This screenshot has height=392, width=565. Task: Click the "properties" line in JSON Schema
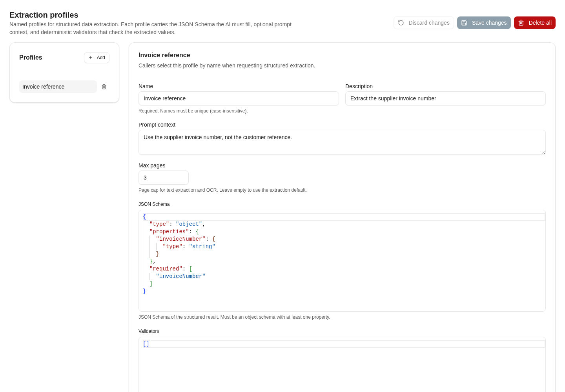coord(174,232)
